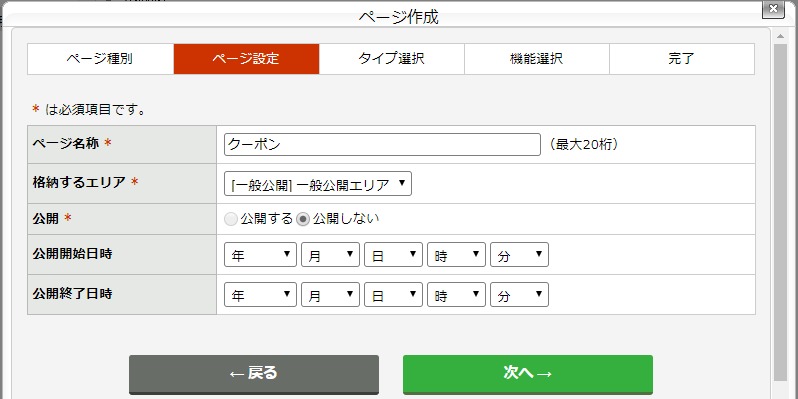Select the タイプ選択 step tab
Image resolution: width=798 pixels, height=399 pixels.
tap(391, 59)
